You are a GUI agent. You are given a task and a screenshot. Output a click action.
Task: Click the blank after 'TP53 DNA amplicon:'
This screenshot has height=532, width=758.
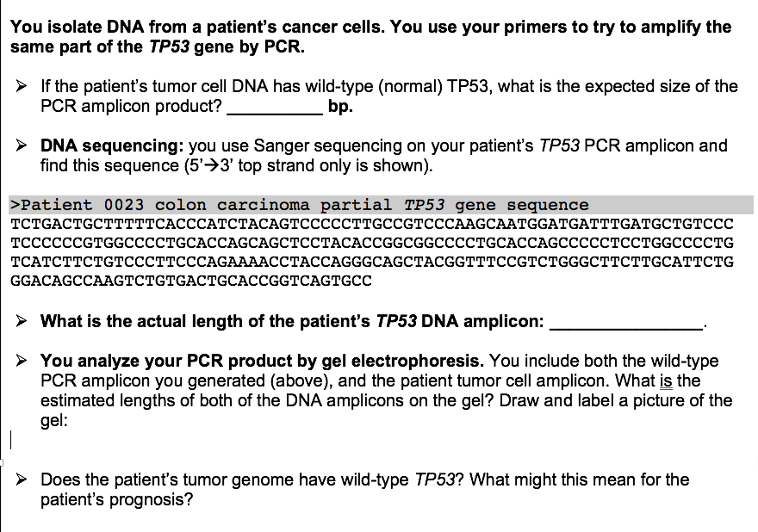[x=626, y=322]
